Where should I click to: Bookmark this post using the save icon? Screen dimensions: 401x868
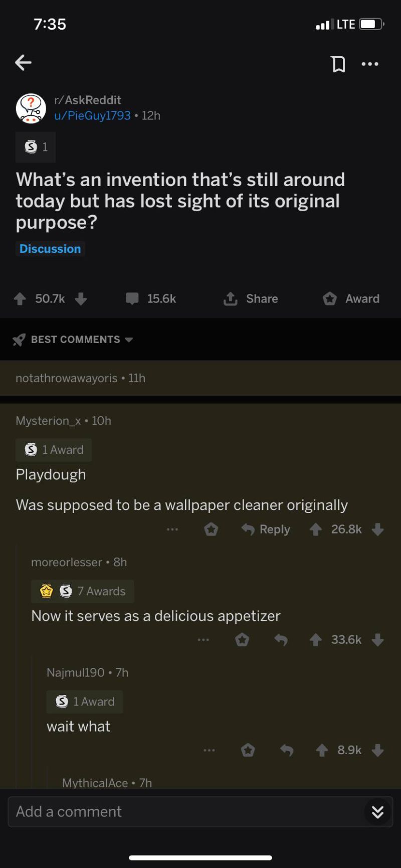[338, 64]
